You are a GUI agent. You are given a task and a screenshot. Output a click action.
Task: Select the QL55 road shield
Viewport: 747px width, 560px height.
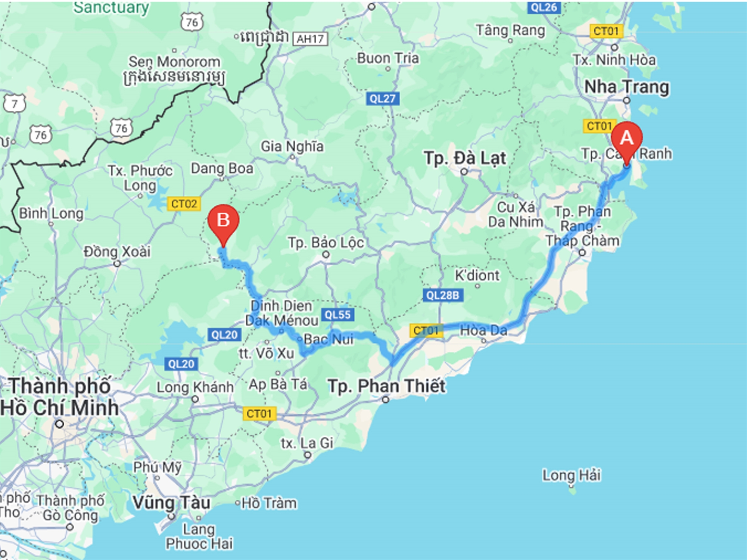tap(337, 315)
